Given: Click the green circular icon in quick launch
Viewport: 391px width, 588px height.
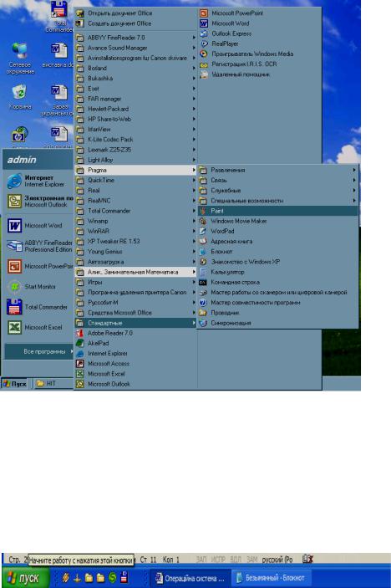Looking at the screenshot, I should click(112, 577).
